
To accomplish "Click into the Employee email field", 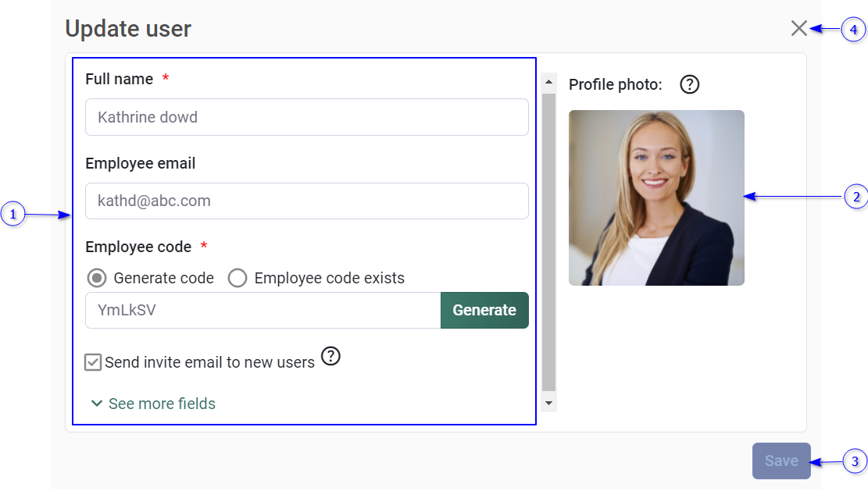I will tap(306, 201).
